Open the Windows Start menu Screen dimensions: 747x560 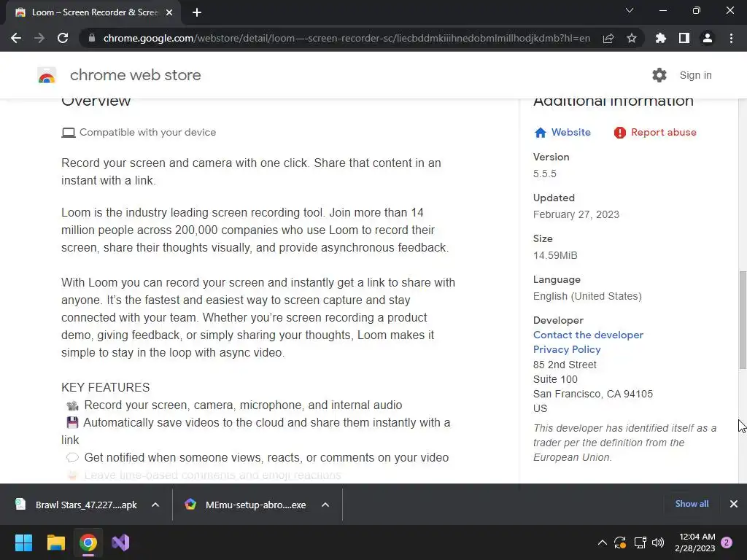23,542
